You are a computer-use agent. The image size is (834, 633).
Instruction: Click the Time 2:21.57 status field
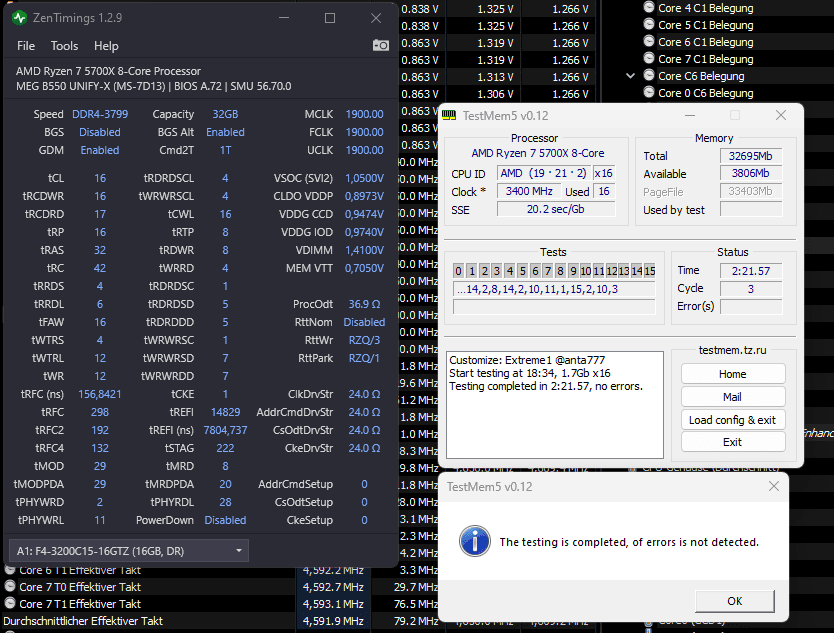coord(750,271)
